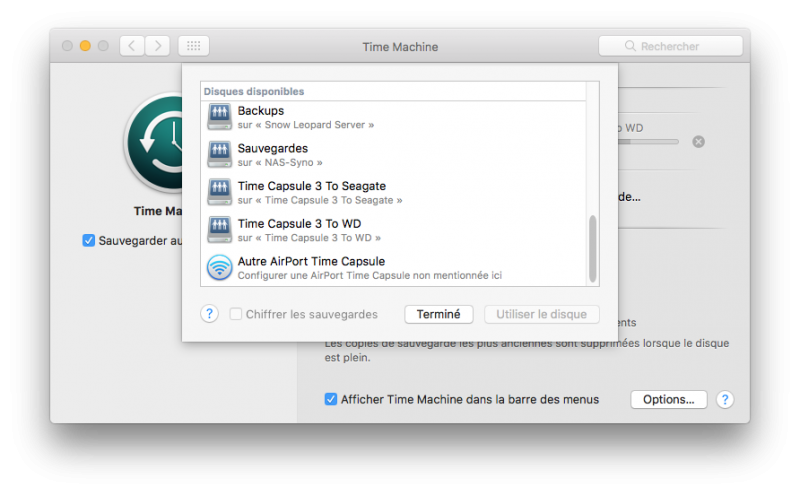The image size is (800, 495).
Task: Click the Disques disponibles header
Action: [x=254, y=91]
